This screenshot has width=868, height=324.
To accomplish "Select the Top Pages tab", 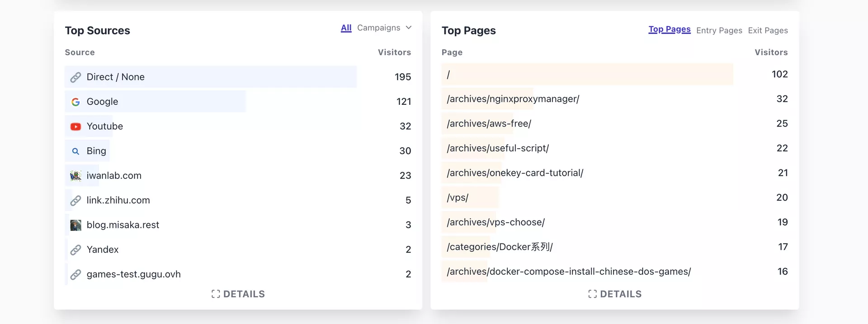I will pos(669,29).
